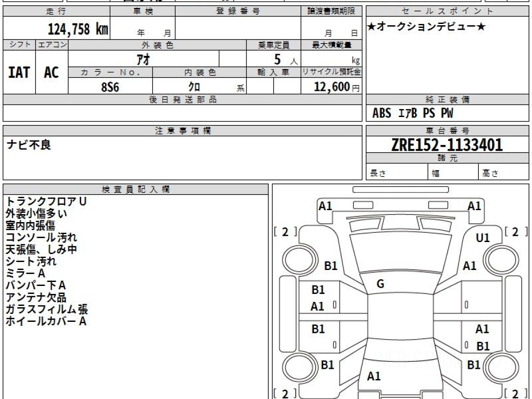The image size is (532, 399).
Task: Click the 車台番号 header
Action: pos(447,131)
